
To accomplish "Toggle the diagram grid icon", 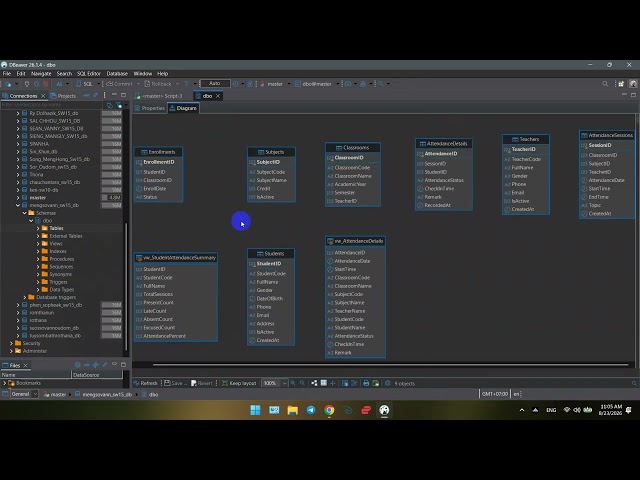I will pos(324,383).
